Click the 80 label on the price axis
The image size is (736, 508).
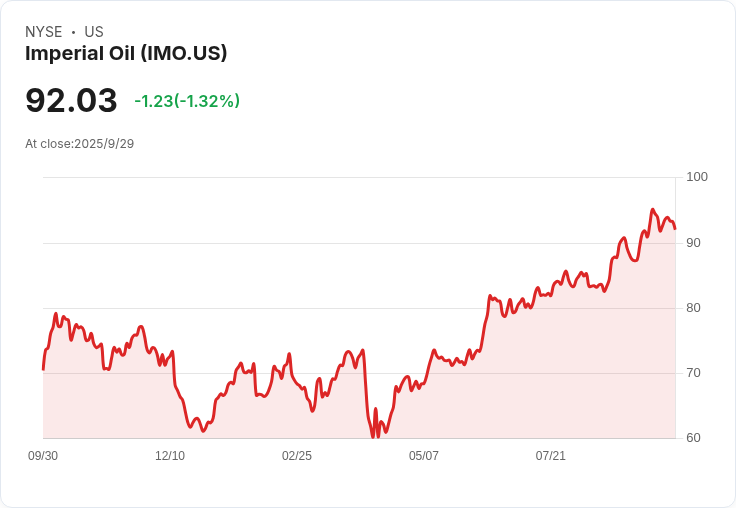694,308
